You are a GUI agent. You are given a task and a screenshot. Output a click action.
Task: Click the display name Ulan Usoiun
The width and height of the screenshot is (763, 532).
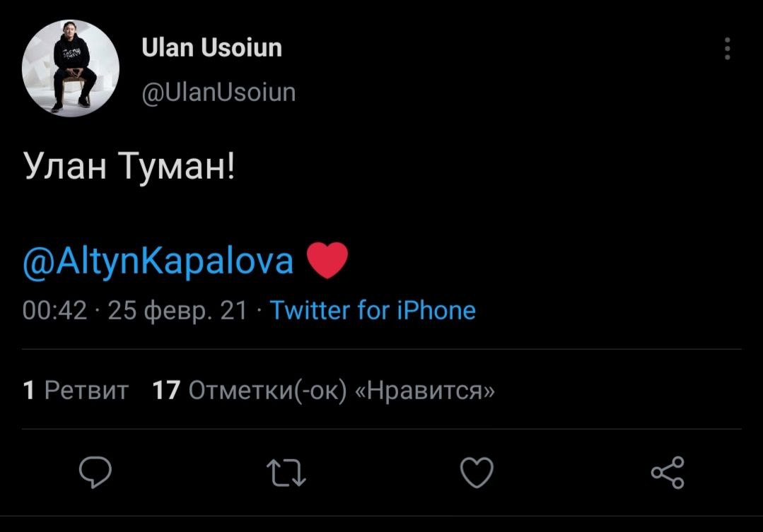click(x=211, y=48)
